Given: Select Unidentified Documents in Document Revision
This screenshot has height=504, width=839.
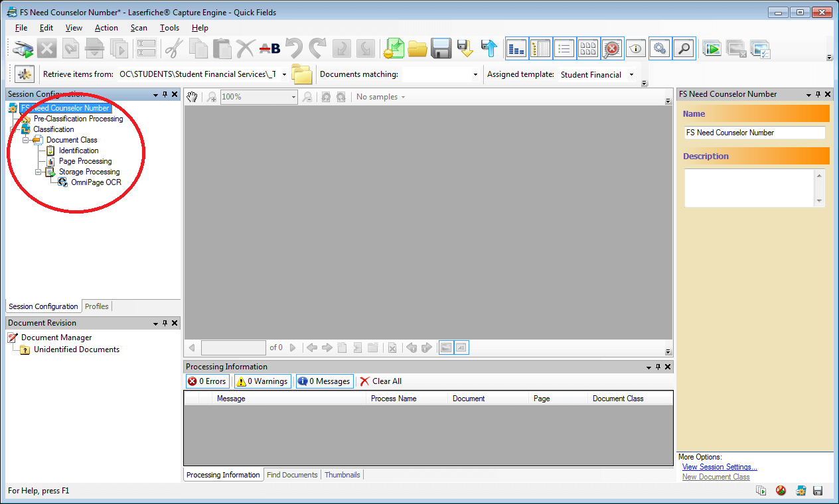Looking at the screenshot, I should point(77,349).
